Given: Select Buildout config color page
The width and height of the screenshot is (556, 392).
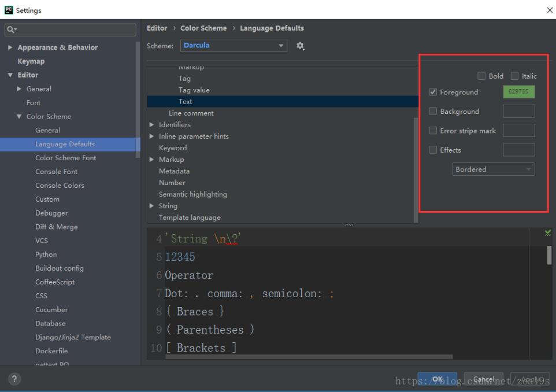Looking at the screenshot, I should click(59, 268).
